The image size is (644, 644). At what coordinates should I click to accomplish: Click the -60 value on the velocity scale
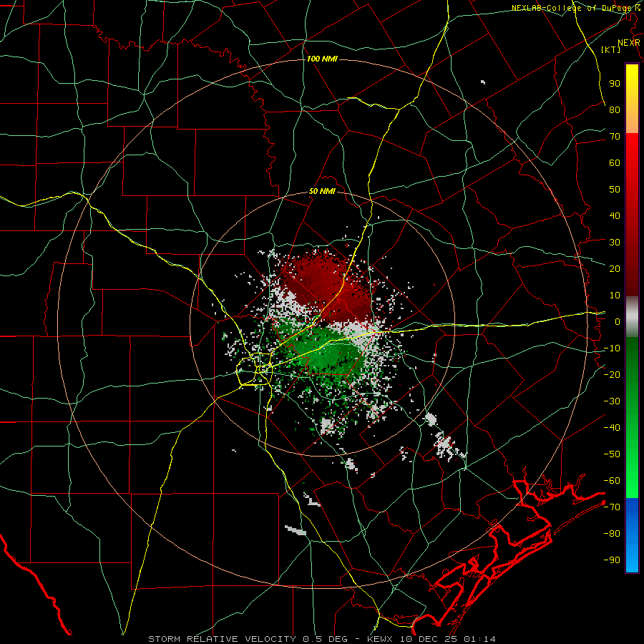click(x=612, y=481)
